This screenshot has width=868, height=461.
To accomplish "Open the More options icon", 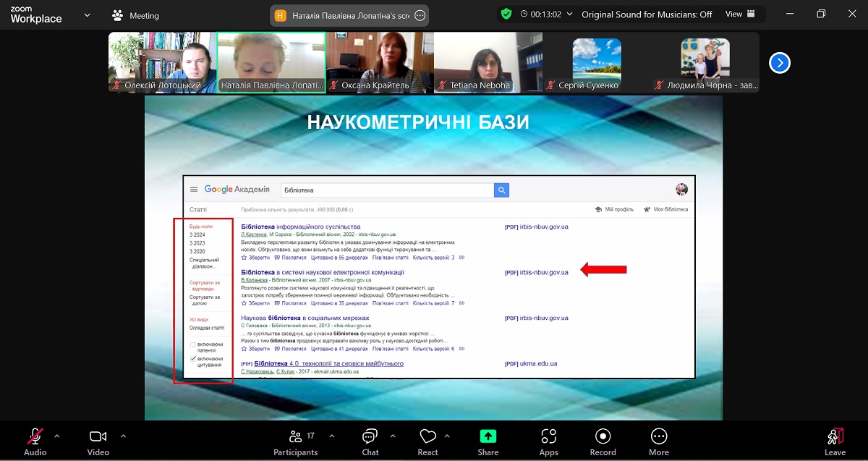I will tap(658, 436).
